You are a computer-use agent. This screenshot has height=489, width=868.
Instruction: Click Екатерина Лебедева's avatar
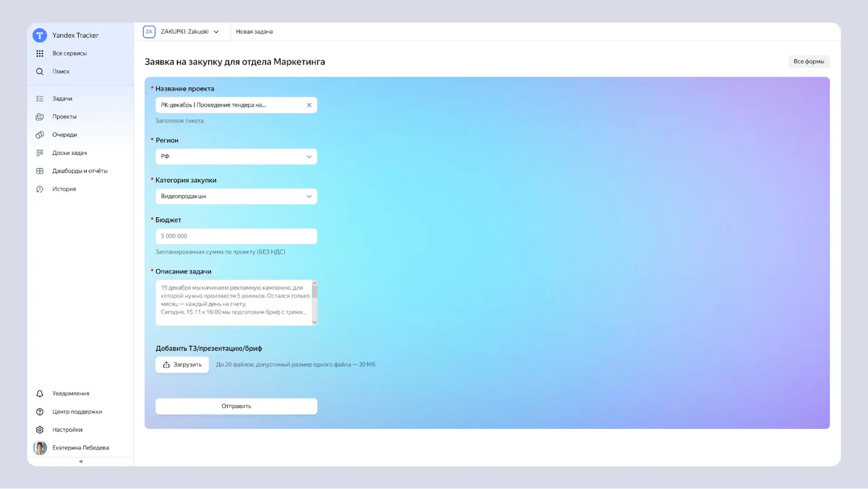[40, 448]
